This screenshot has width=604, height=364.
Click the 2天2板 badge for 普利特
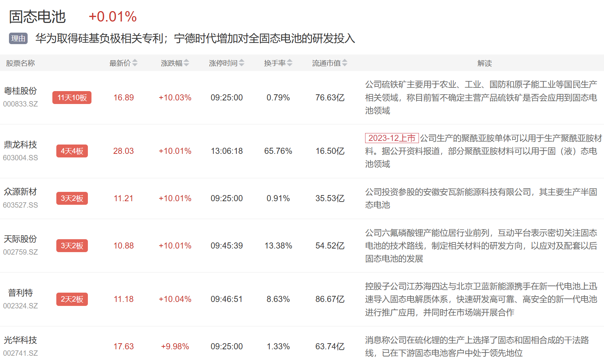point(72,299)
